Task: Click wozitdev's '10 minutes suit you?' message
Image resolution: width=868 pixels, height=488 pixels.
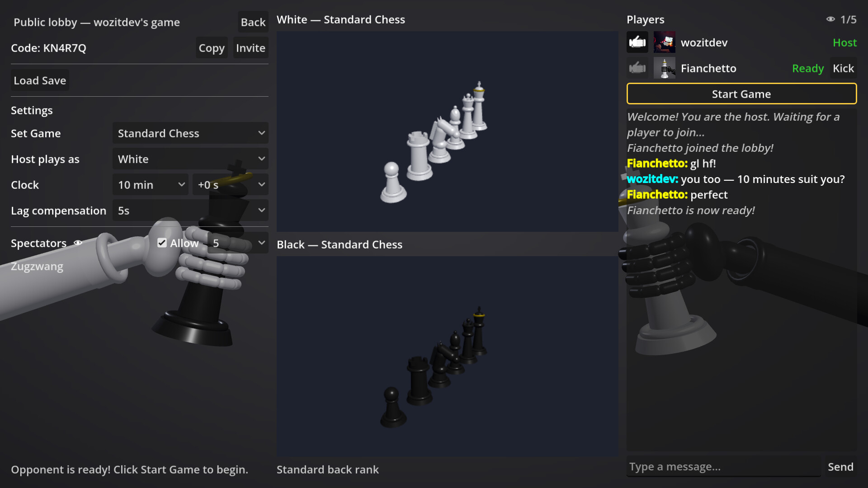Action: [x=736, y=179]
